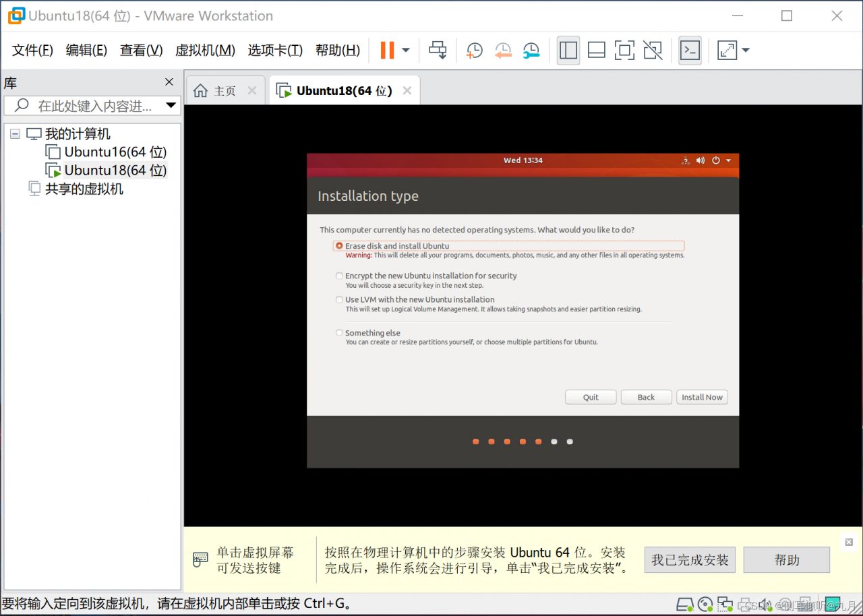Viewport: 863px width, 616px height.
Task: Open the power options dropdown next to pause
Action: pyautogui.click(x=406, y=50)
